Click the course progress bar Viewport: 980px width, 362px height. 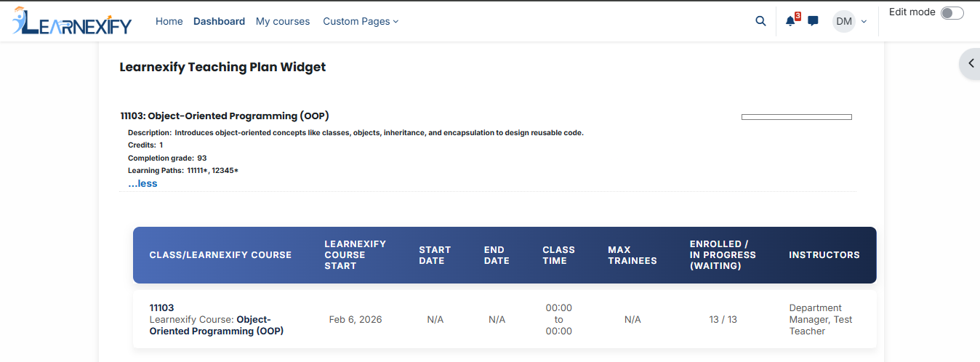pyautogui.click(x=796, y=117)
